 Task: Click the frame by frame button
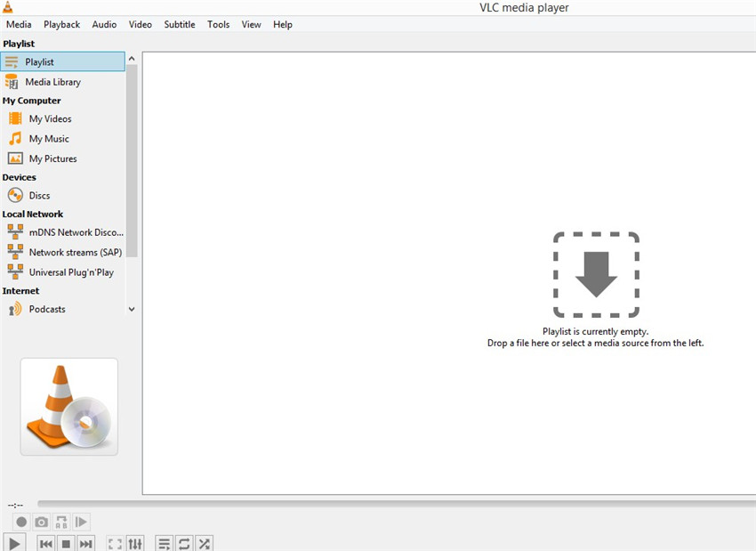tap(81, 522)
